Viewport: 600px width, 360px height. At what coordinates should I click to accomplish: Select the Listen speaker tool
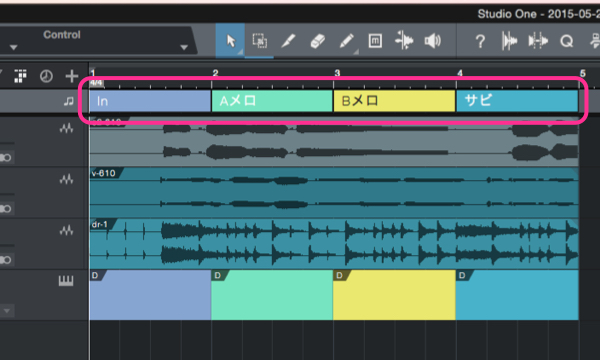[433, 41]
